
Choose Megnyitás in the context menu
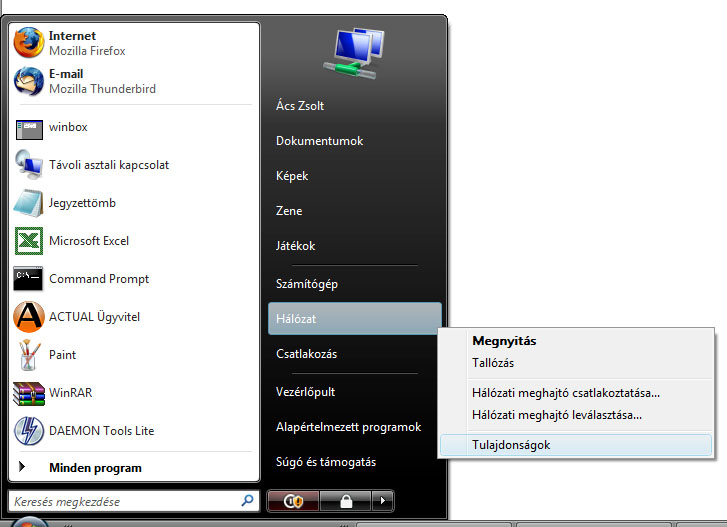575,341
